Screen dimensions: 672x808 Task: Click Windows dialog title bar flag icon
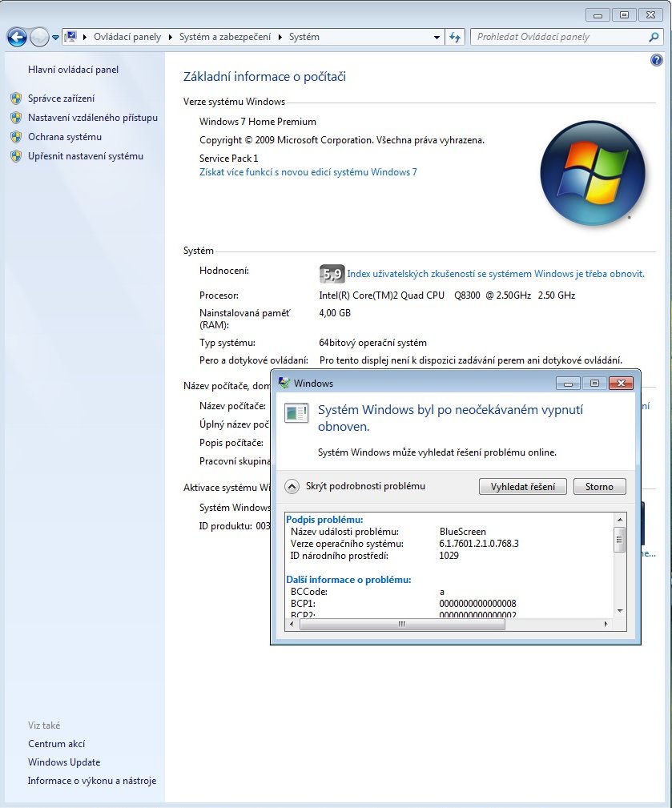(x=284, y=383)
